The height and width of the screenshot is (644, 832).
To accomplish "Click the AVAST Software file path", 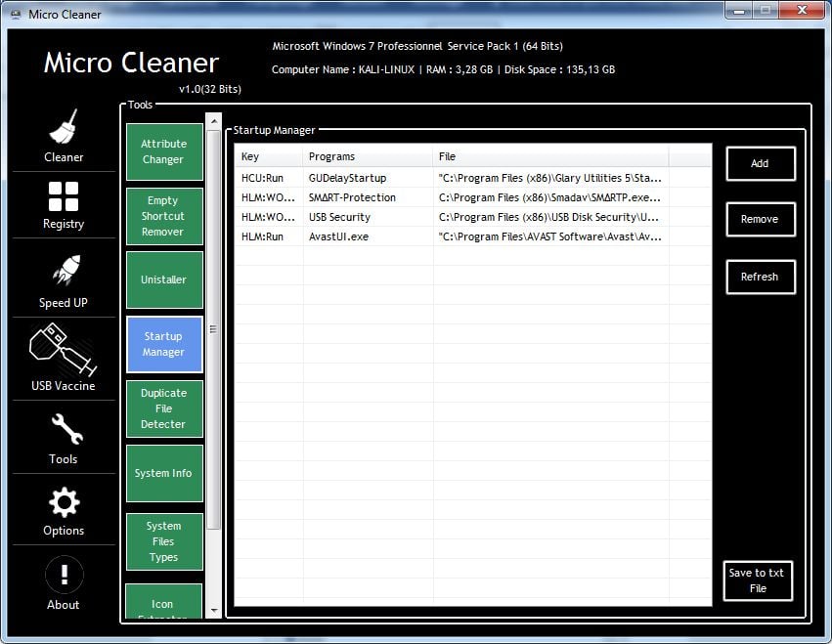I will tap(550, 237).
